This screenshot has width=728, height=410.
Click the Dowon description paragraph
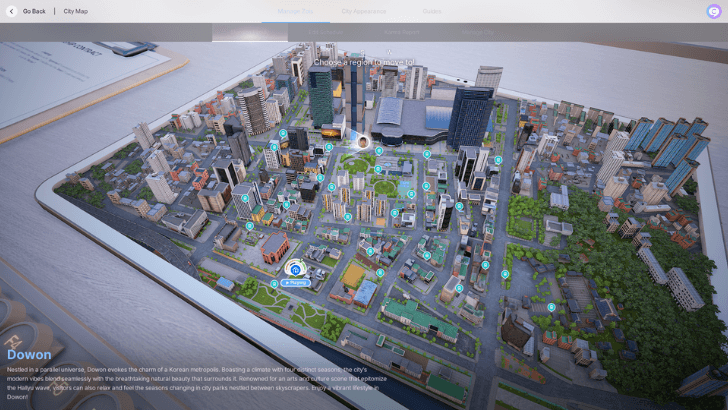pyautogui.click(x=200, y=381)
